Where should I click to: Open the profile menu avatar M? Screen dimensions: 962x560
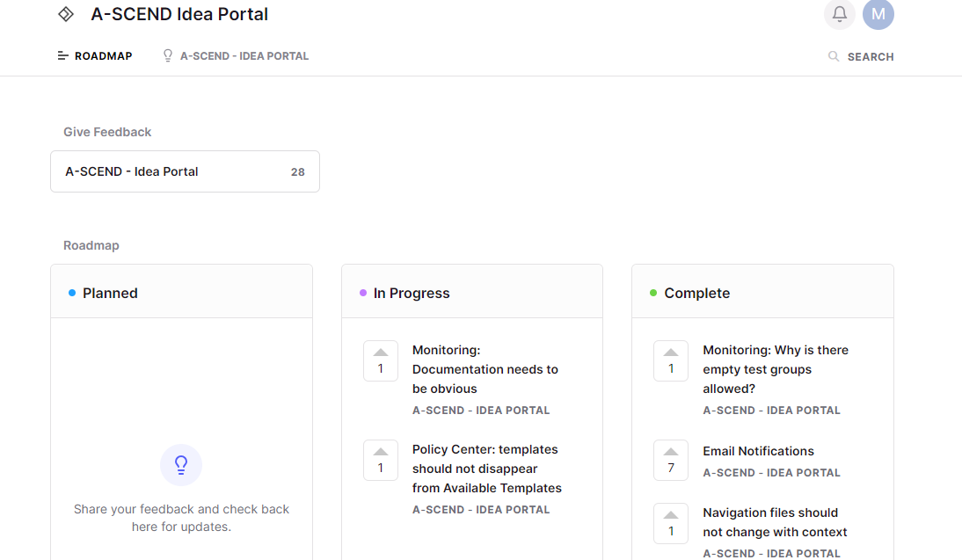pyautogui.click(x=878, y=14)
